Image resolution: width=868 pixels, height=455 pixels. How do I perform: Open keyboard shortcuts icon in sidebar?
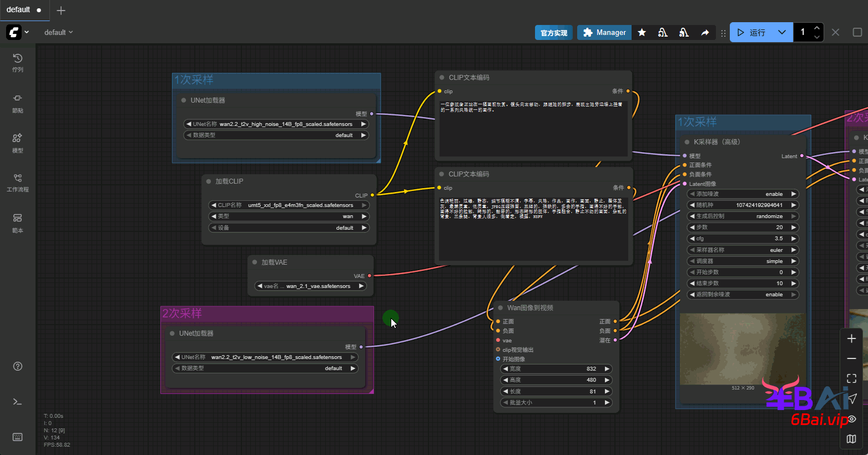tap(18, 437)
